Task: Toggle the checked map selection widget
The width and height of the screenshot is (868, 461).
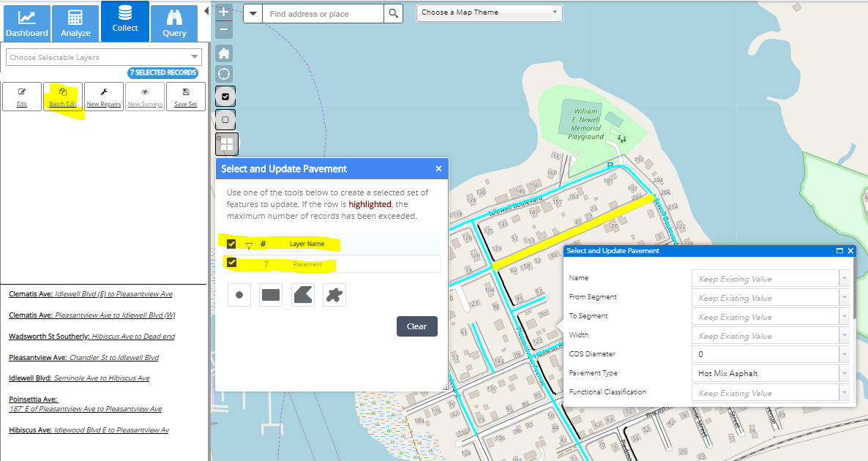Action: tap(225, 96)
